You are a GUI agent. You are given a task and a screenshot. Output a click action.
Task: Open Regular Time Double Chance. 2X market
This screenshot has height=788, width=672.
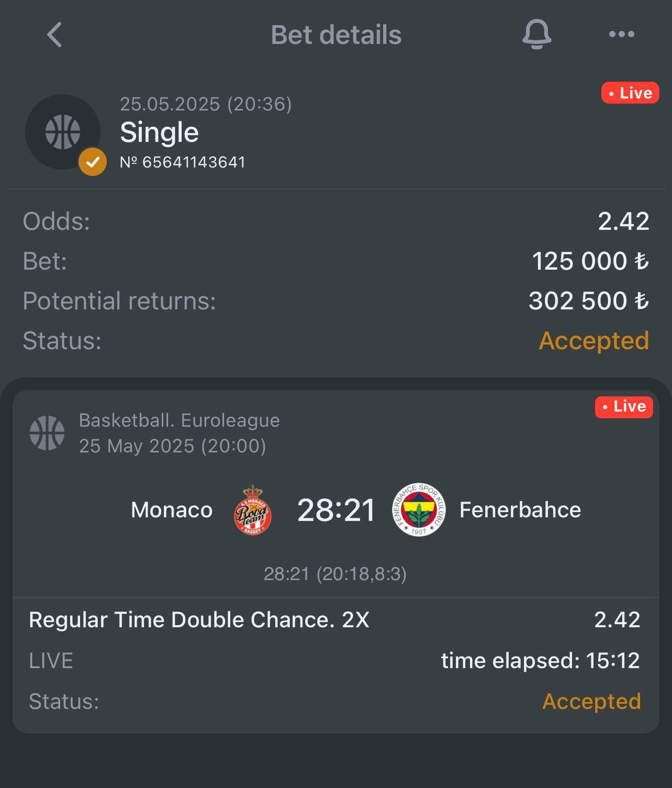tap(199, 620)
